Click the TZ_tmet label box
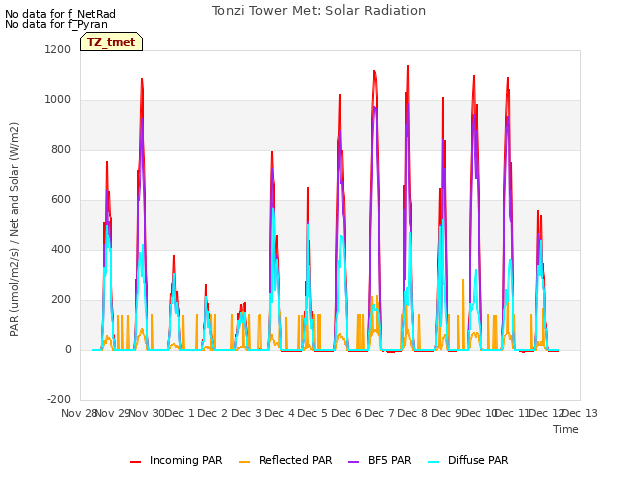This screenshot has height=480, width=640. (111, 42)
